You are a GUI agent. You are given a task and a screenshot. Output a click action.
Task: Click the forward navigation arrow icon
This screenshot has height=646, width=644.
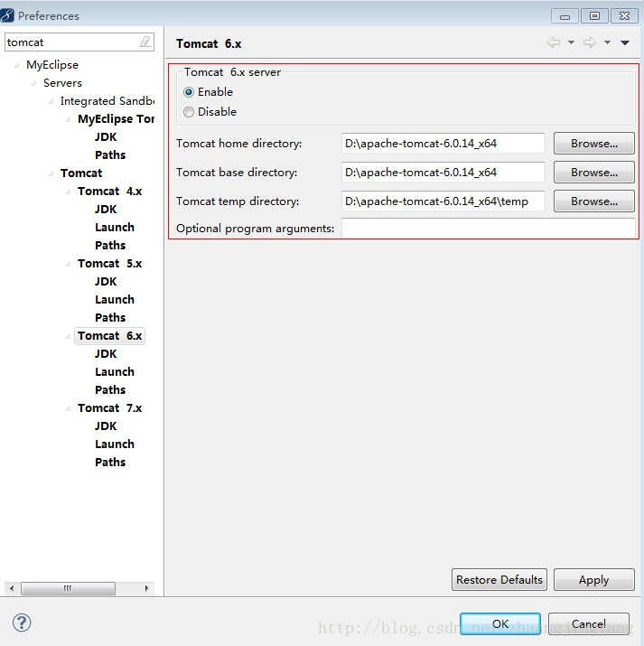590,42
